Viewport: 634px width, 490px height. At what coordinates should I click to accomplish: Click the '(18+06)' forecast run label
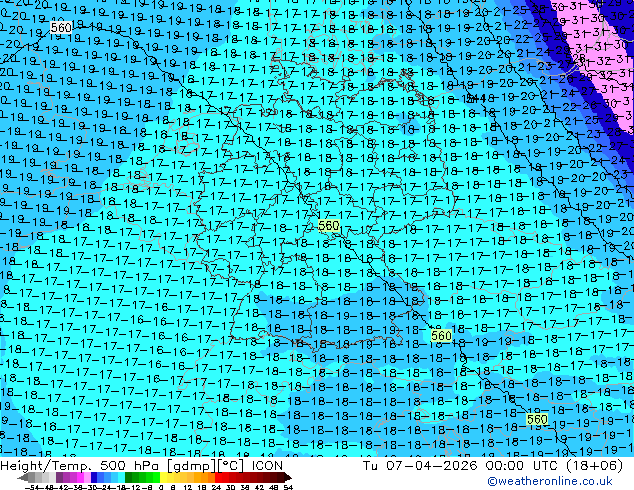pos(594,466)
